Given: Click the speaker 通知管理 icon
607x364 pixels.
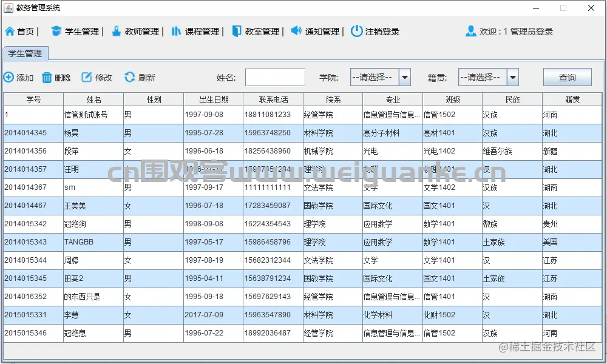Looking at the screenshot, I should click(296, 30).
